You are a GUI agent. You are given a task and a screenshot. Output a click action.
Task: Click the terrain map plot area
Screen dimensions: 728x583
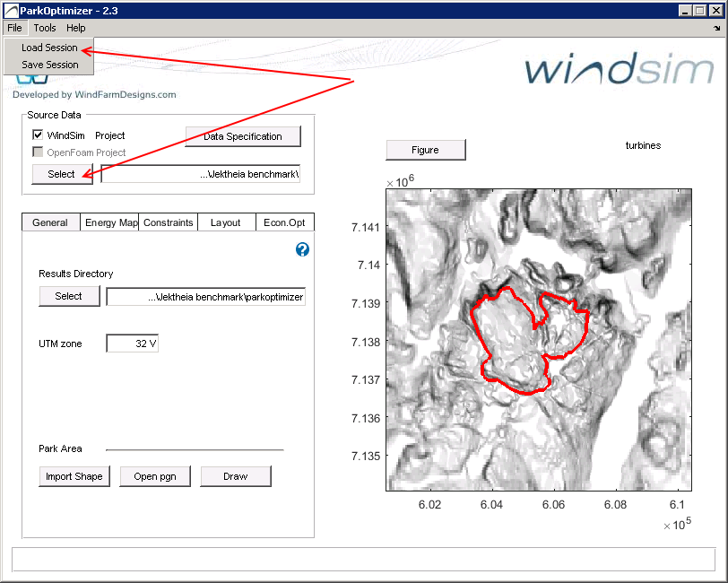pyautogui.click(x=539, y=340)
